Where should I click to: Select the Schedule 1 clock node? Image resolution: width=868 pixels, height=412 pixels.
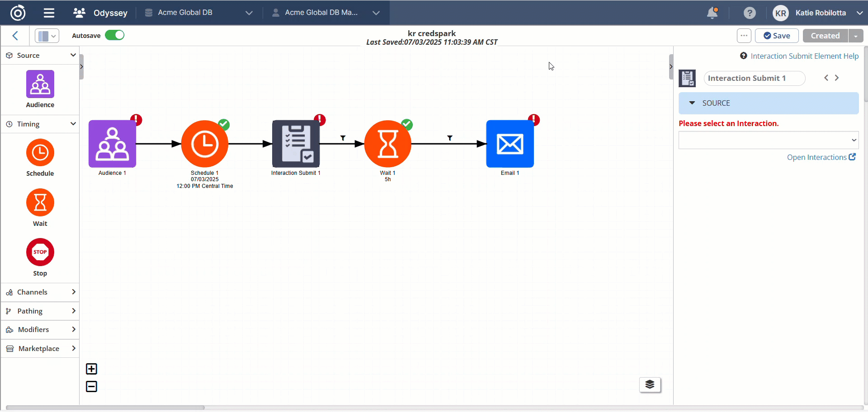click(205, 144)
